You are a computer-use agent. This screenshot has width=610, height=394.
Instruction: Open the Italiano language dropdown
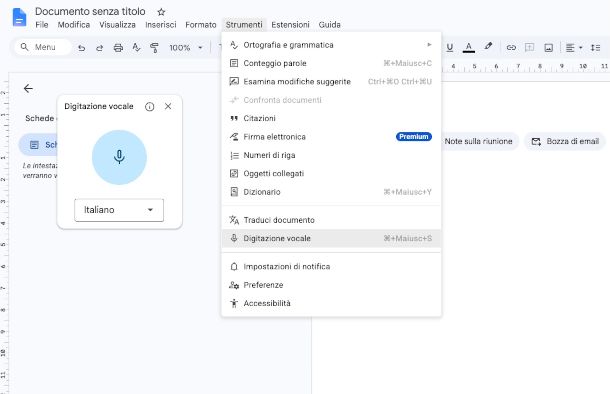pyautogui.click(x=119, y=210)
